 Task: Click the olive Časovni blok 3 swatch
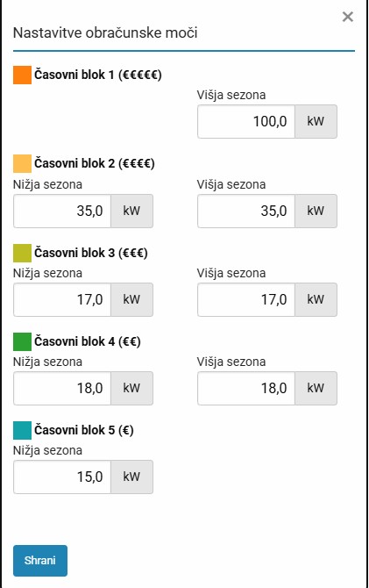(x=22, y=253)
